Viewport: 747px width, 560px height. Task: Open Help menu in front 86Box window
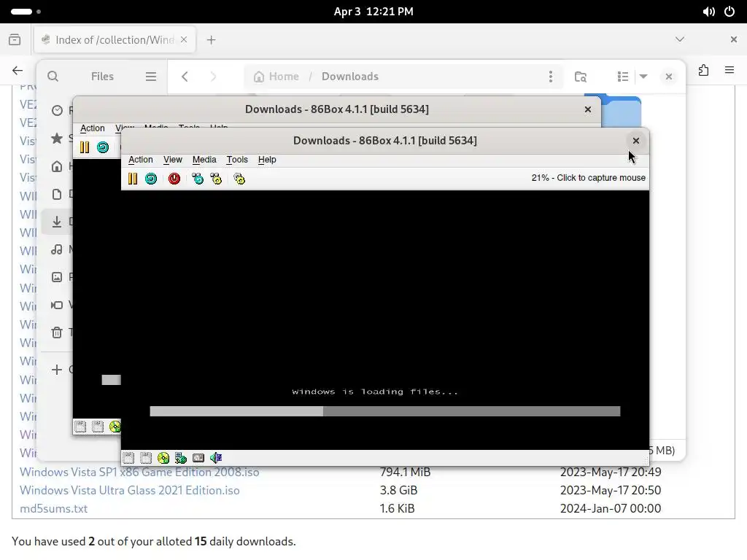(267, 160)
